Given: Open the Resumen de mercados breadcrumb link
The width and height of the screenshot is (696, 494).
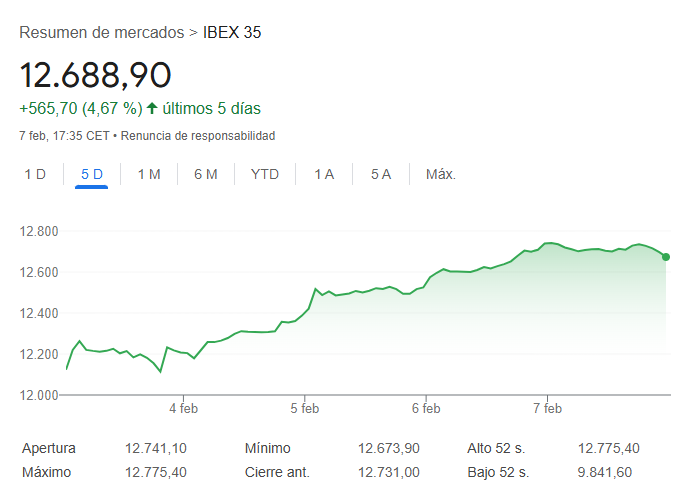Looking at the screenshot, I should click(x=101, y=33).
